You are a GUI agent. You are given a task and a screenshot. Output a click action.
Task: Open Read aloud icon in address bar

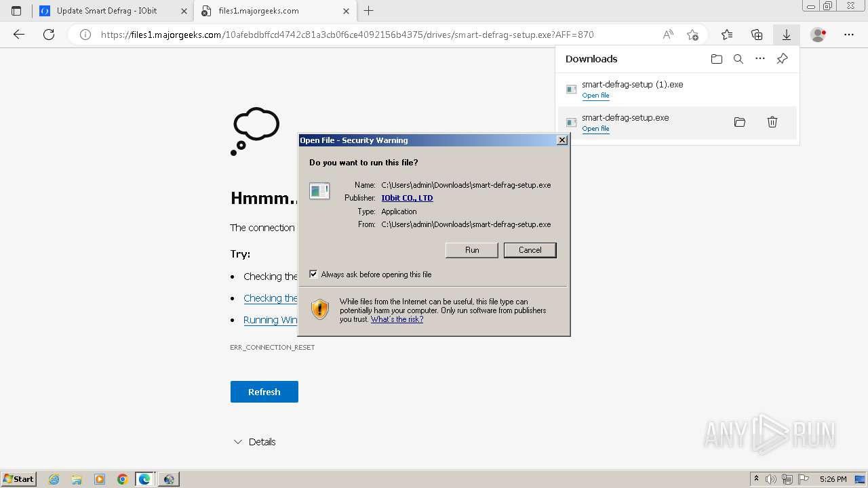pos(668,35)
